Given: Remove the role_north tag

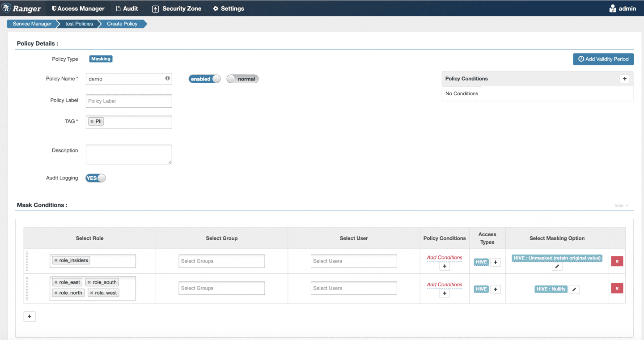Looking at the screenshot, I should pyautogui.click(x=55, y=293).
